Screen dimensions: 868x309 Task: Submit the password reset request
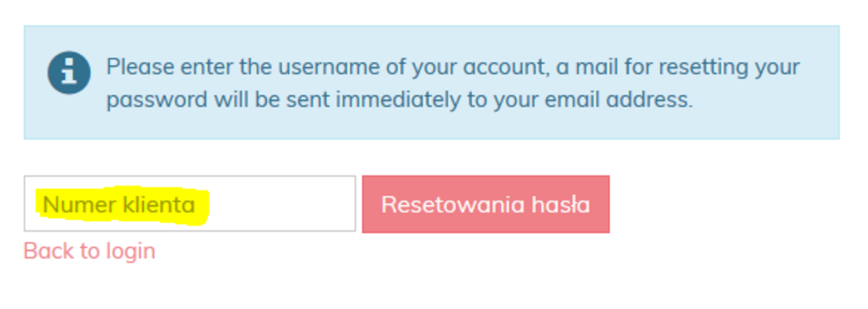486,204
